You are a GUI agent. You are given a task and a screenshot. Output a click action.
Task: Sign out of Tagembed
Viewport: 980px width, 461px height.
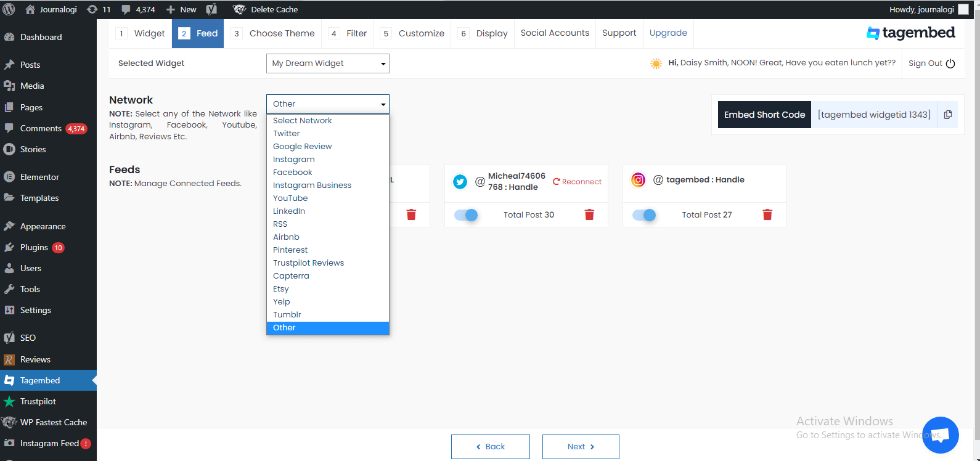tap(932, 63)
